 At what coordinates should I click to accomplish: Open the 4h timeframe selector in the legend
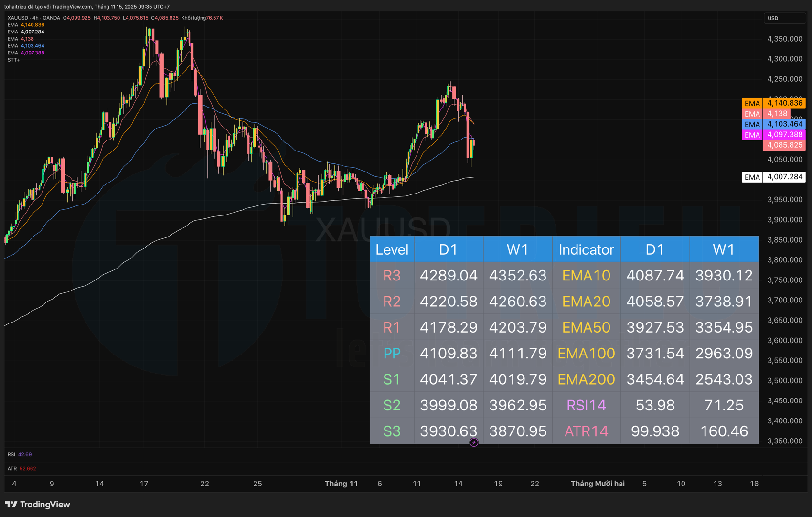(x=36, y=17)
